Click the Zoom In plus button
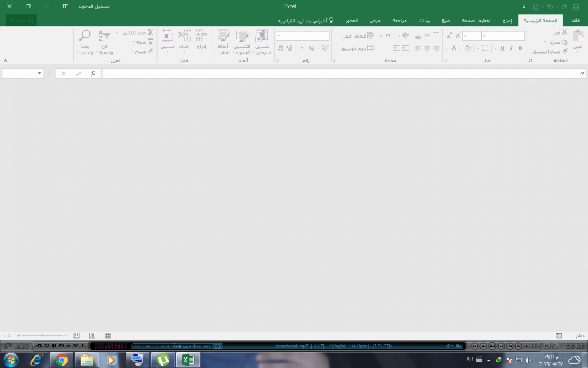588x368 pixels. [19, 336]
